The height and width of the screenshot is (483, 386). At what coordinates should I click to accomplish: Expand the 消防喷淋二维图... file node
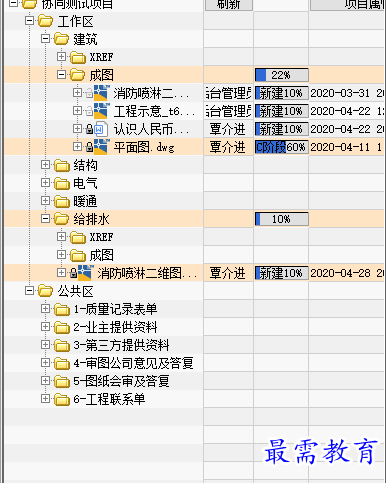[61, 273]
